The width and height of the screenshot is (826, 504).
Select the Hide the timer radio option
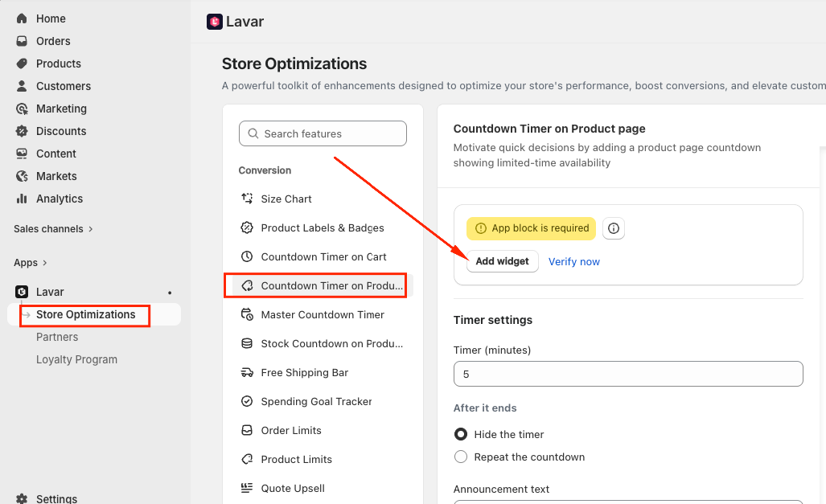pos(460,434)
